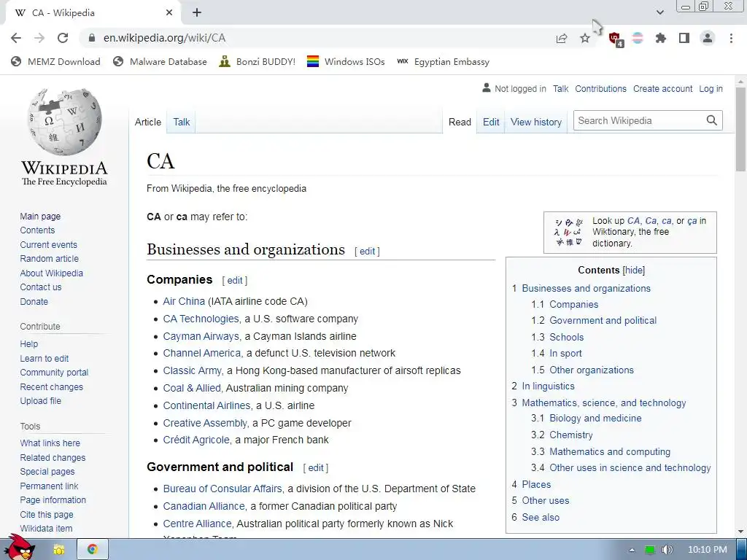747x560 pixels.
Task: Open the Chrome profile avatar
Action: [x=708, y=38]
